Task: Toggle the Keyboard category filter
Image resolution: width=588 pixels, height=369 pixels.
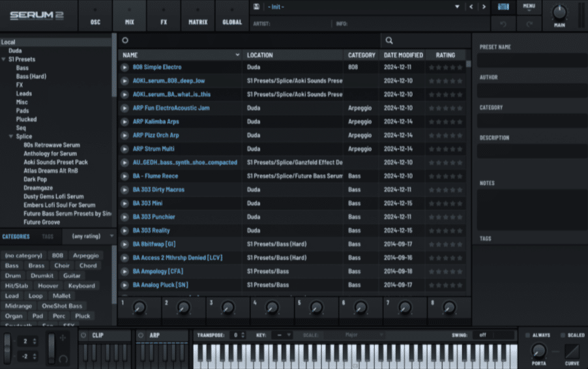Action: [81, 286]
